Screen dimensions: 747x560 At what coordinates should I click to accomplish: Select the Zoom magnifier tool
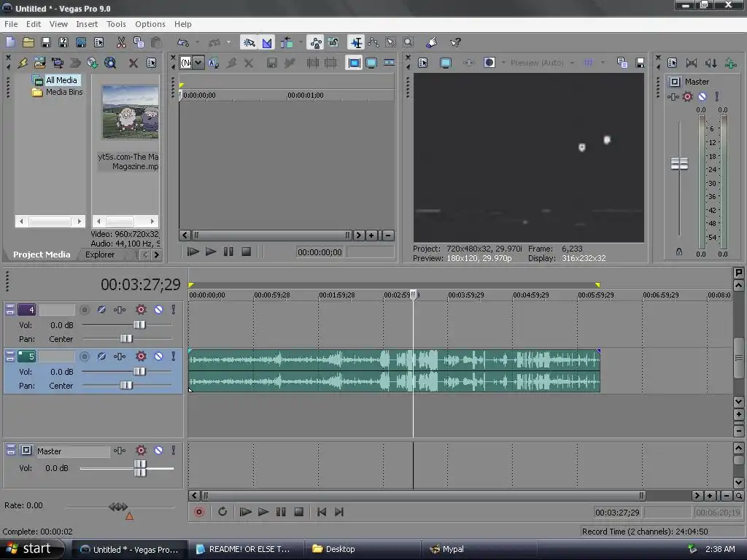coord(409,42)
